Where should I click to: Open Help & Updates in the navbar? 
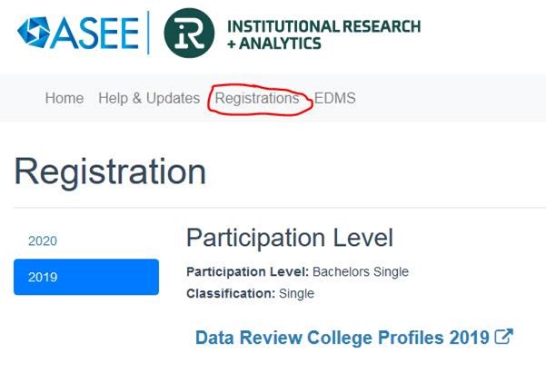tap(149, 98)
